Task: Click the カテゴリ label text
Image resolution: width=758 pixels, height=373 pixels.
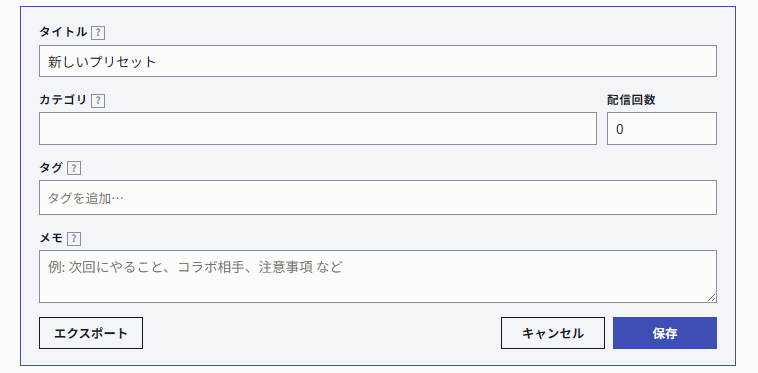Action: pyautogui.click(x=63, y=100)
